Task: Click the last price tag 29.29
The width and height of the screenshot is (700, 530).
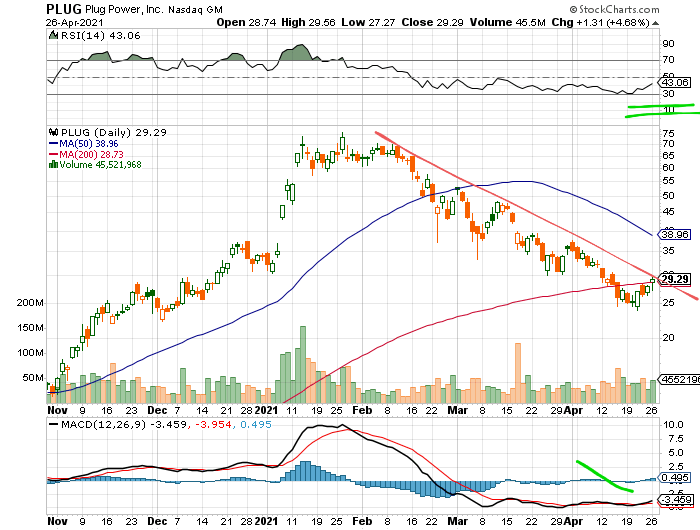Action: point(675,280)
